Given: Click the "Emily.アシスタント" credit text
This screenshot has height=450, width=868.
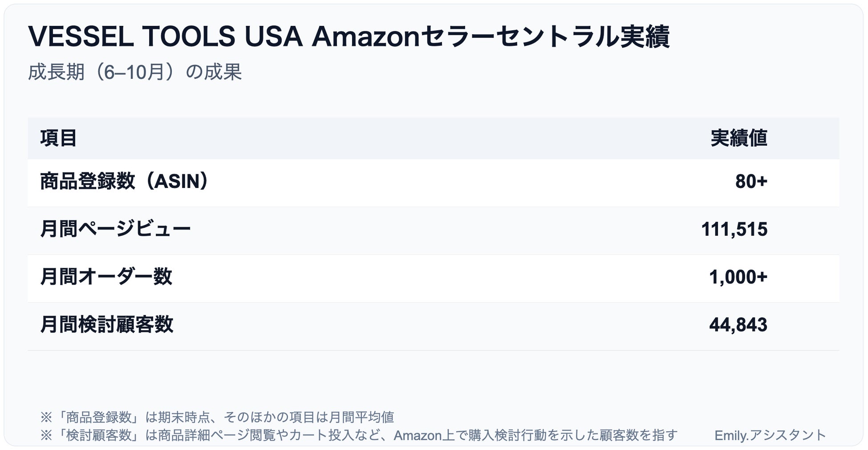Looking at the screenshot, I should click(x=770, y=435).
